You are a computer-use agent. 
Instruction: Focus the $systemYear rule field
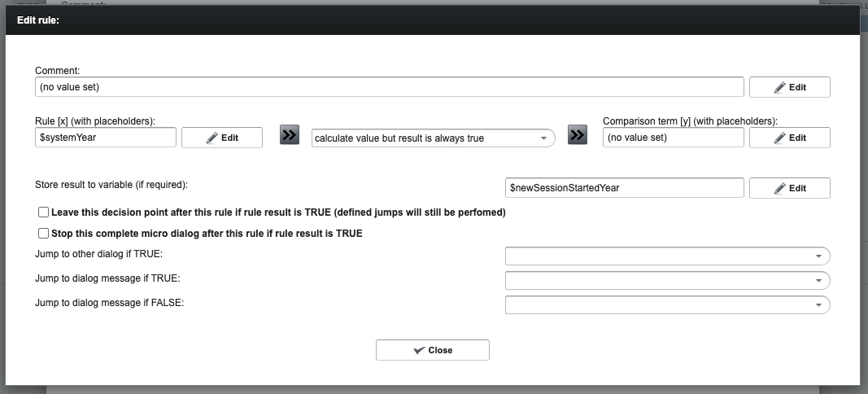[106, 138]
